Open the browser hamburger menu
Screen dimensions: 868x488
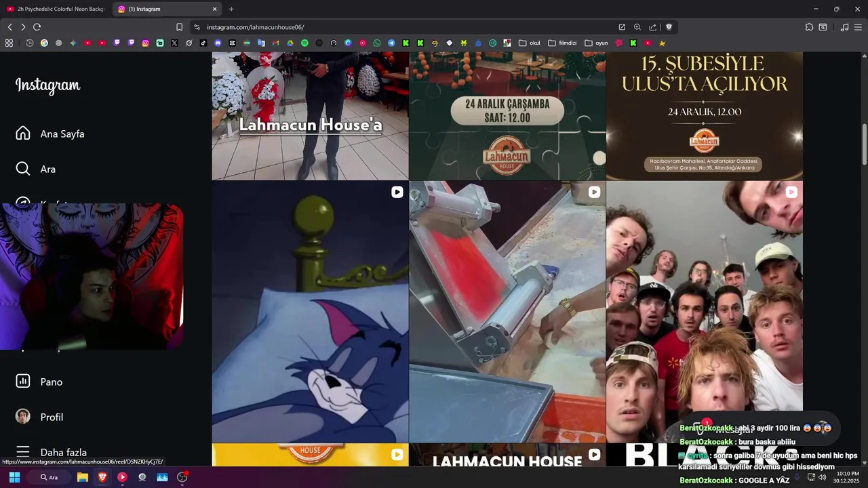[859, 27]
